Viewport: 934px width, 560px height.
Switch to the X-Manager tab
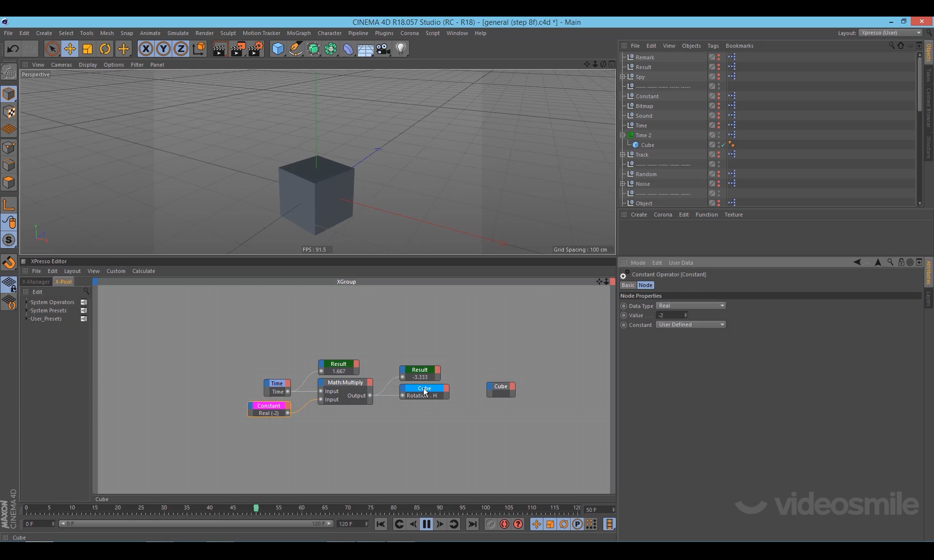point(36,282)
